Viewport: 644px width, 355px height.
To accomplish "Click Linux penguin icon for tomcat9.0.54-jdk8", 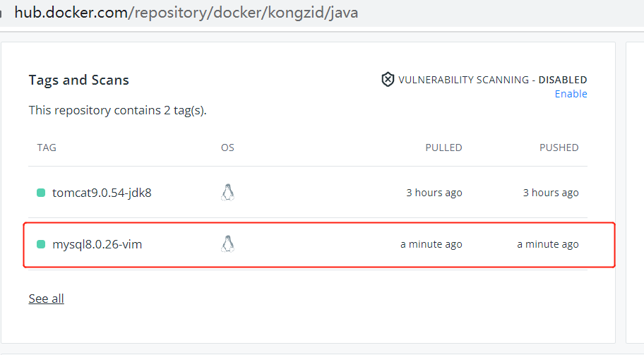I will [227, 193].
